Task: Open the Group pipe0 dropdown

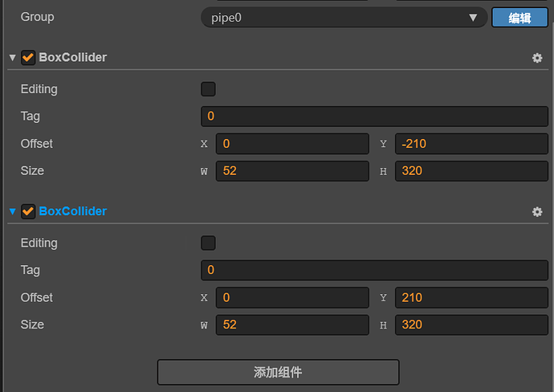Action: (x=344, y=17)
